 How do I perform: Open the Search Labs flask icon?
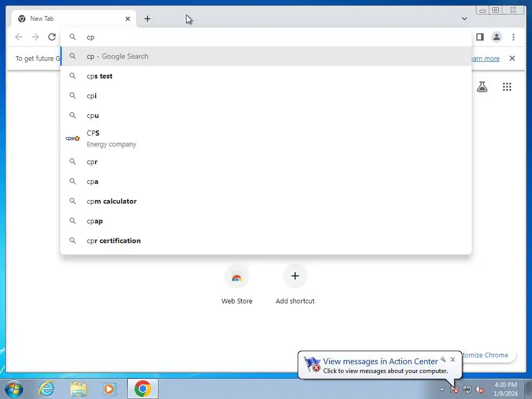482,87
